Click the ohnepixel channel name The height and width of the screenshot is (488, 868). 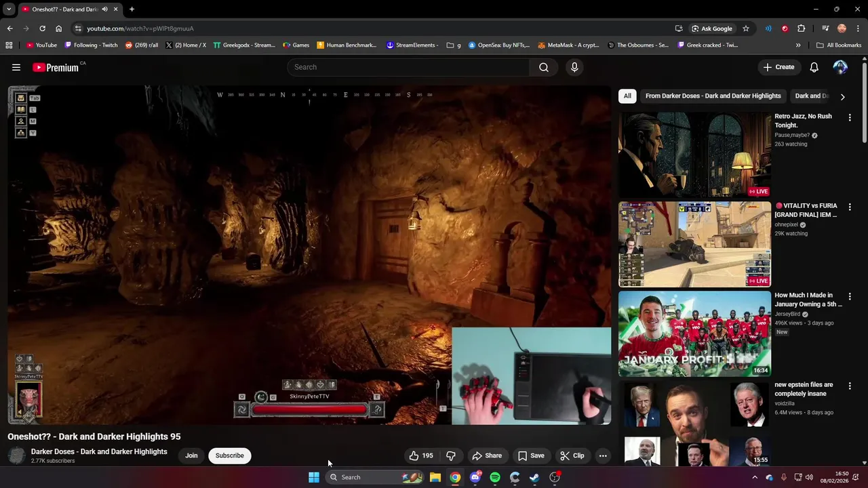[787, 225]
